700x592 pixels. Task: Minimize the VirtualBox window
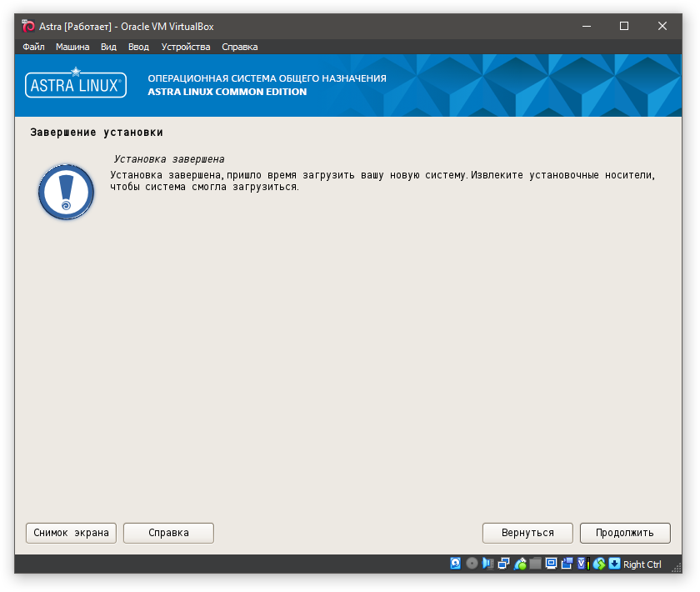(x=587, y=27)
